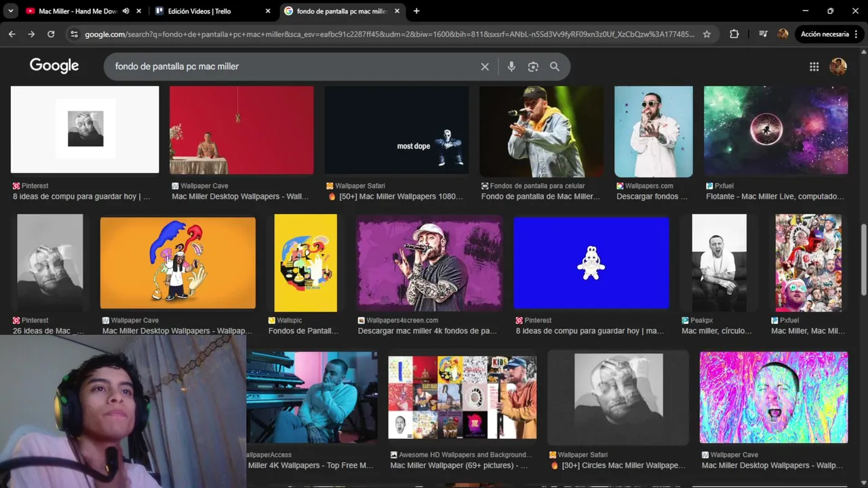Close the Mac Miller YouTube tab
This screenshot has width=868, height=488.
pyautogui.click(x=139, y=11)
